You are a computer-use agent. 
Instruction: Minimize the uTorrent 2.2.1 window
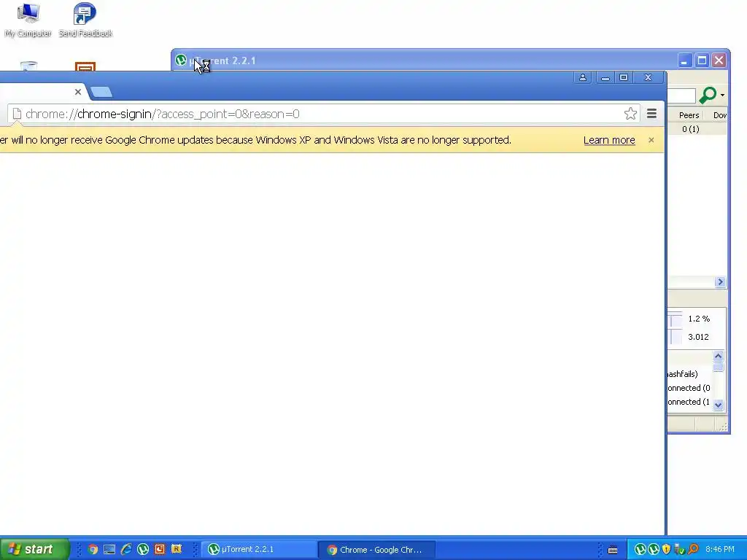(684, 61)
